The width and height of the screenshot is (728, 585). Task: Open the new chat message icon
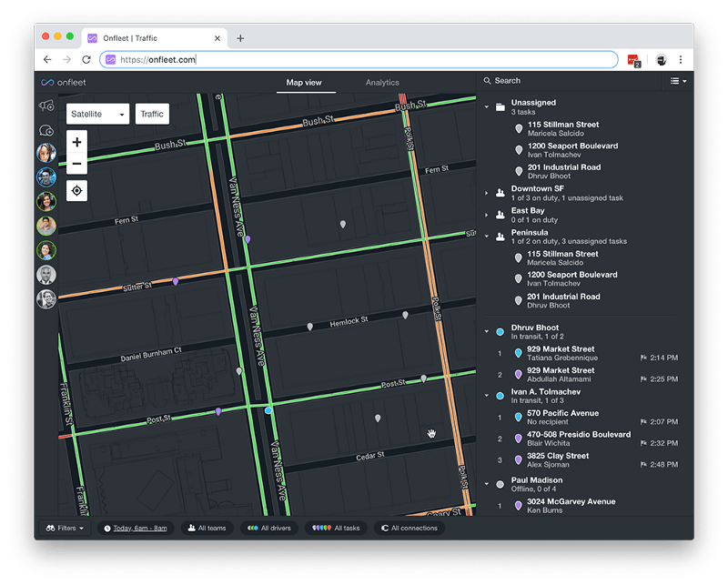point(46,131)
